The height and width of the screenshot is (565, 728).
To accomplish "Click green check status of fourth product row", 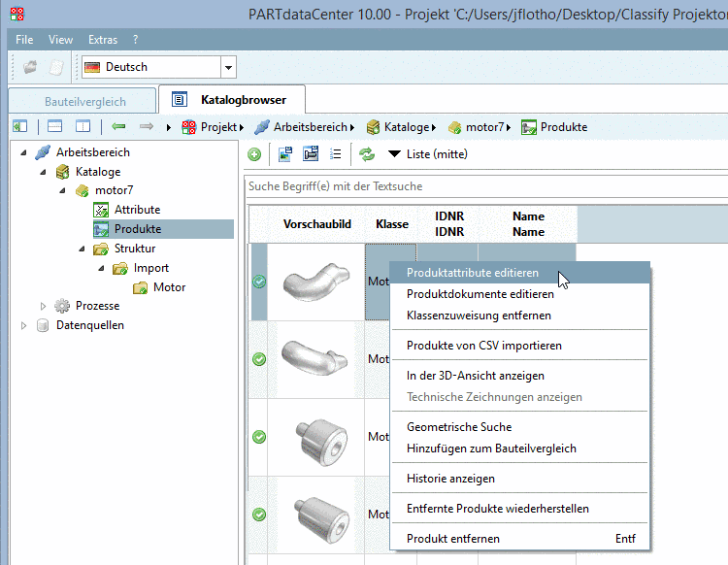I will pyautogui.click(x=259, y=515).
